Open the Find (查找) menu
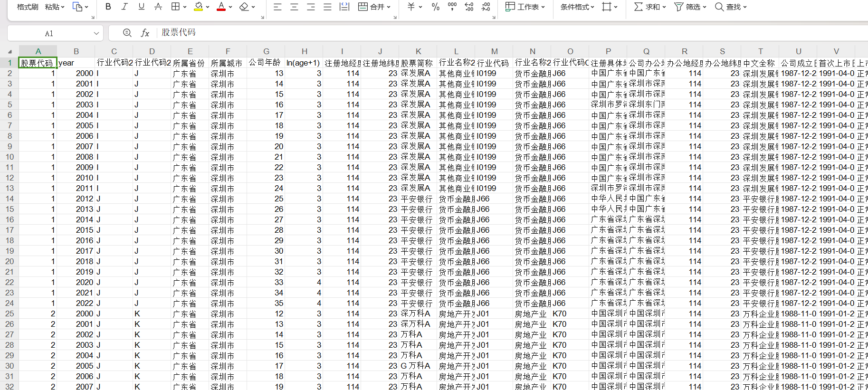The image size is (868, 390). coord(731,7)
